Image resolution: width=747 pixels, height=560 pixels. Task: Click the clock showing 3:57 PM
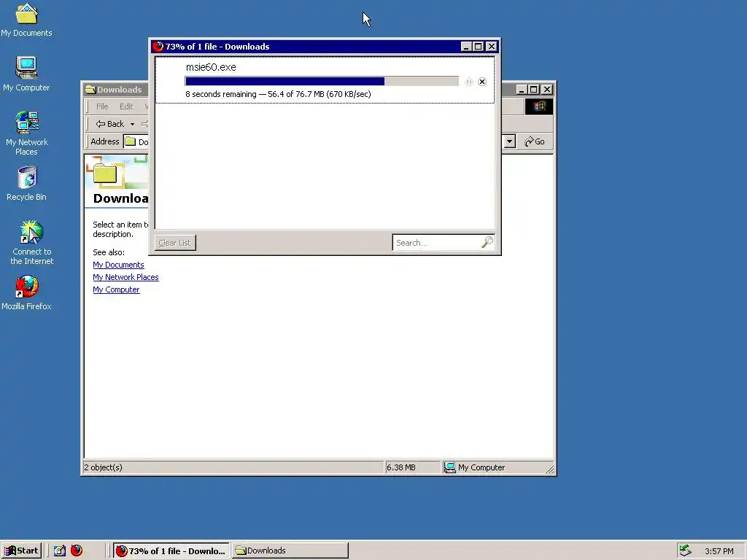pos(719,551)
